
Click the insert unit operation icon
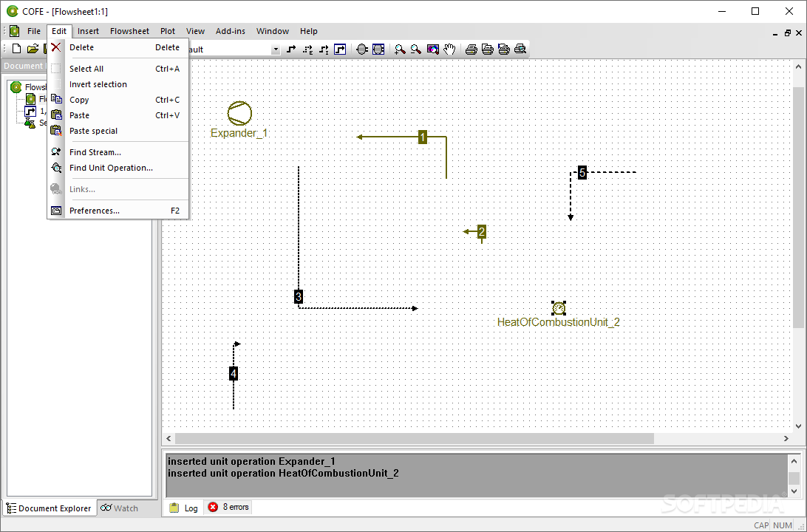[x=362, y=50]
